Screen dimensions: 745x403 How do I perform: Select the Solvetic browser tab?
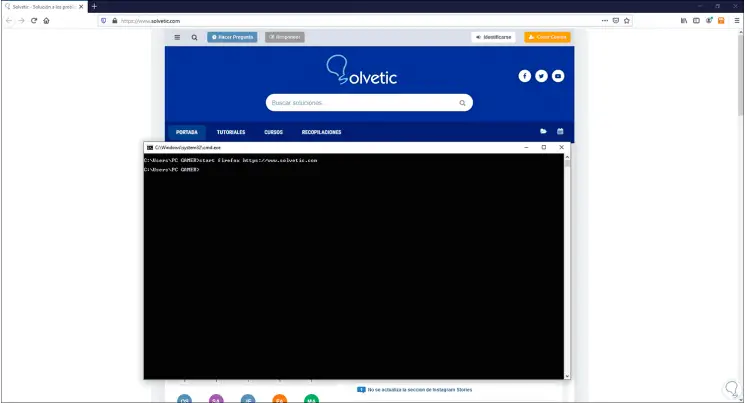44,7
